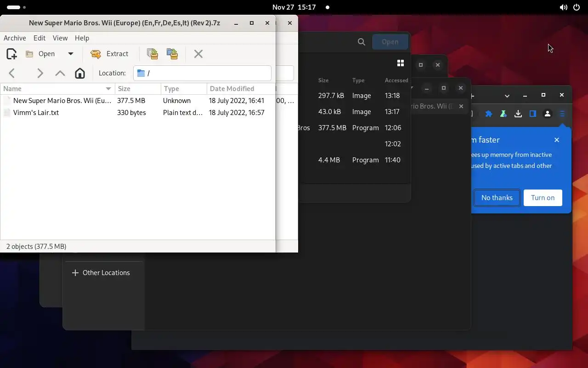Viewport: 588px width, 368px height.
Task: Click the Unknown type cell
Action: pos(177,100)
